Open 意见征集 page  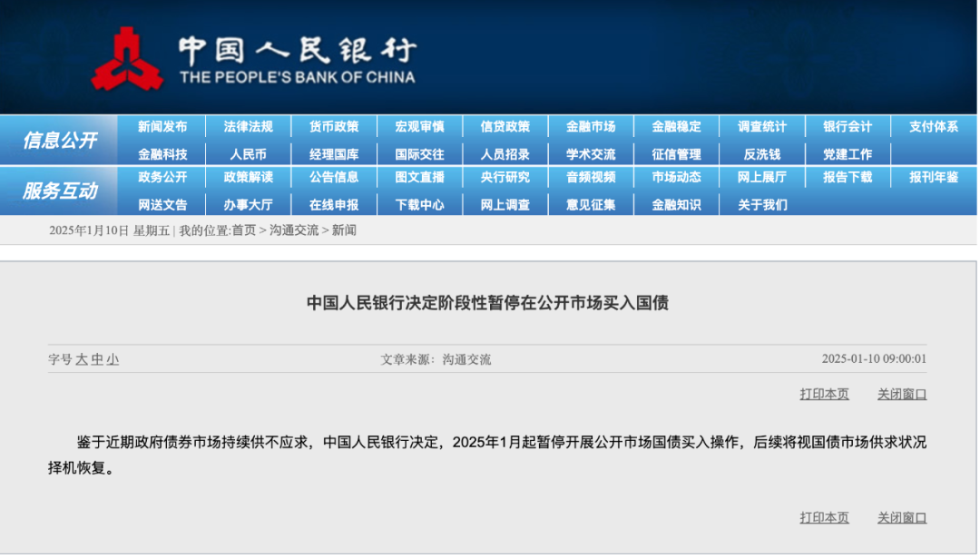pos(591,205)
